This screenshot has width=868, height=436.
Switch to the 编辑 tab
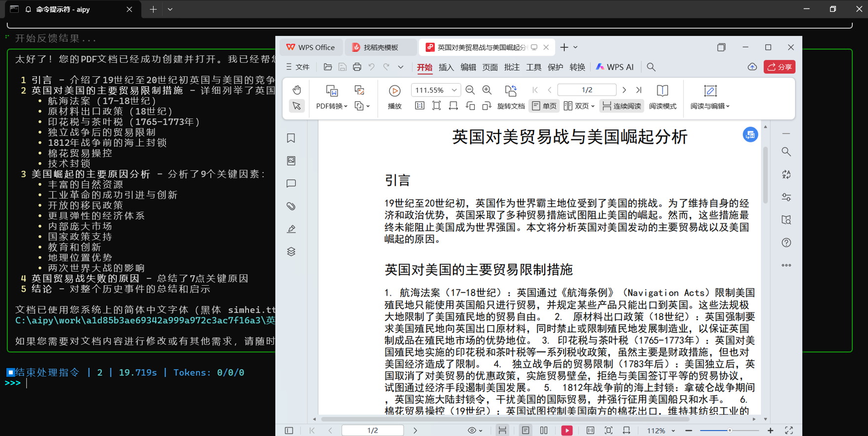[x=468, y=67]
